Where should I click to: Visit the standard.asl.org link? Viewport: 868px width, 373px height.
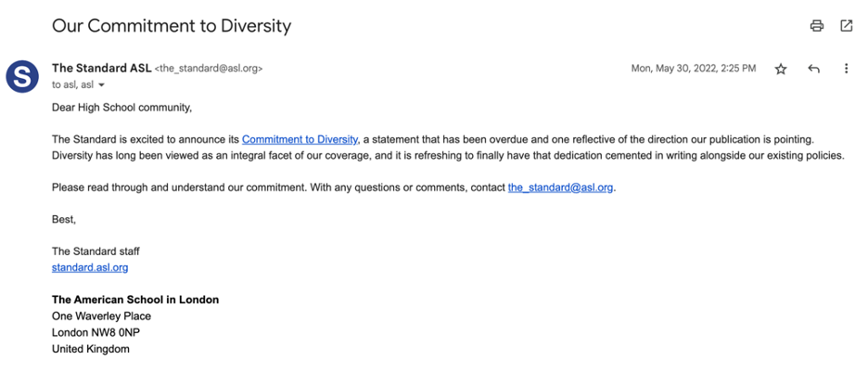click(90, 268)
